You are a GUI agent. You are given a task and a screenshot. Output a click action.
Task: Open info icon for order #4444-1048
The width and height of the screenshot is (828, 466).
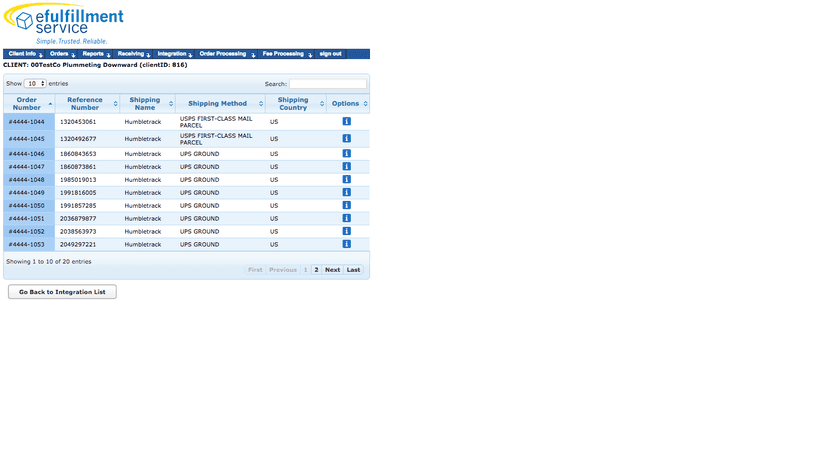click(x=346, y=180)
